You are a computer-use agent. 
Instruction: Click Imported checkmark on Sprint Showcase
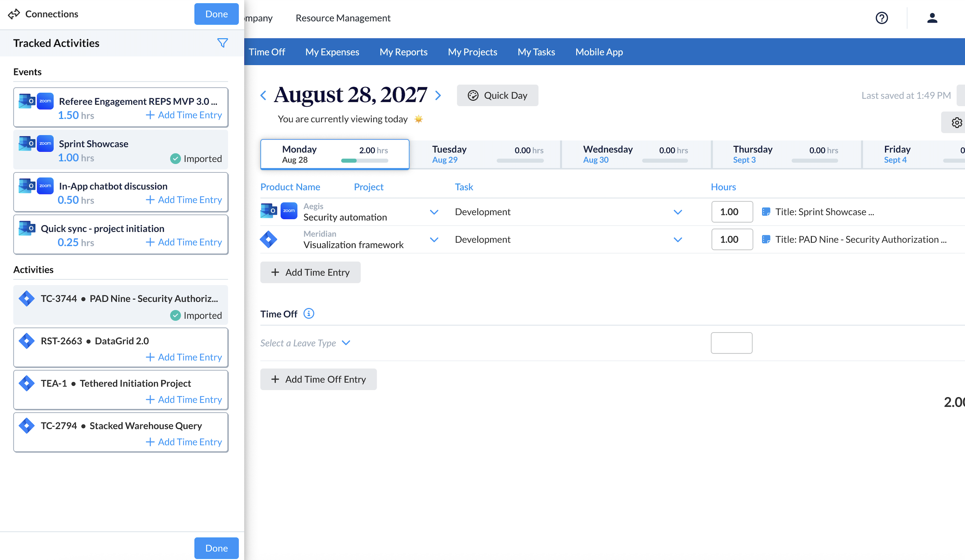[175, 158]
